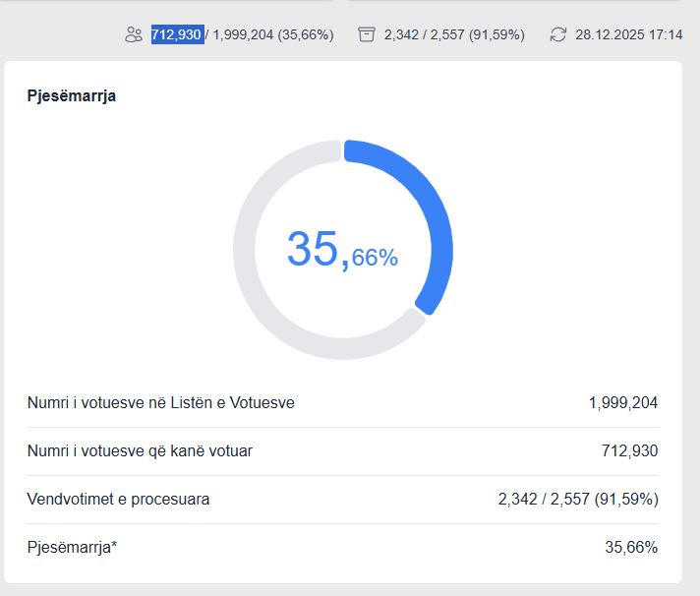
Task: Click the 712,930 value in the table row
Action: 629,450
